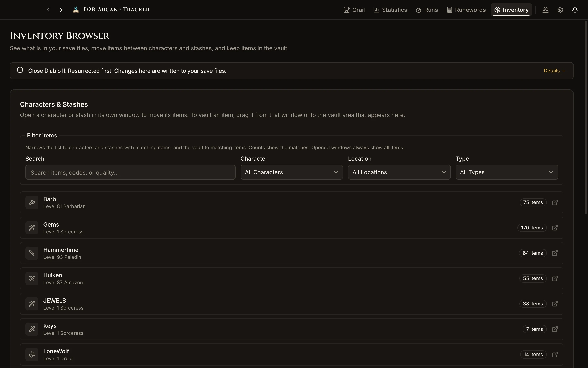
Task: Open the All Characters dropdown
Action: (292, 172)
